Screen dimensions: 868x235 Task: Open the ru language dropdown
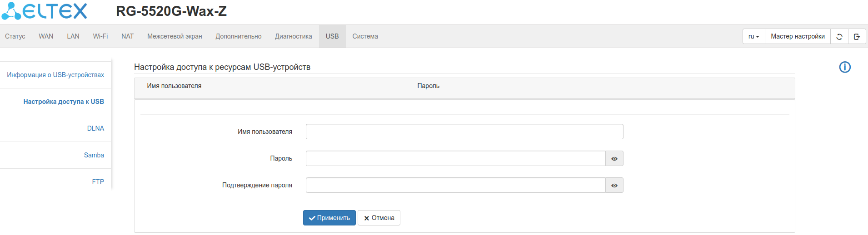click(x=753, y=37)
